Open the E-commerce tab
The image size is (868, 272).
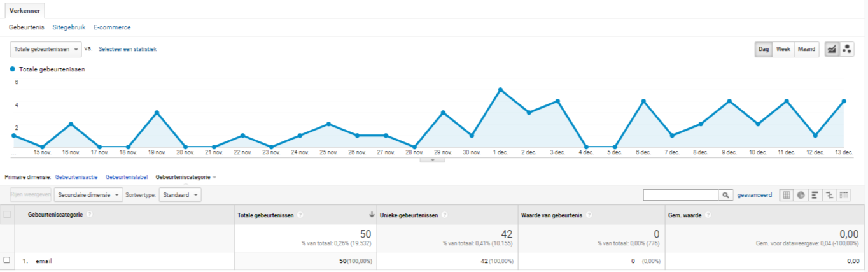click(x=112, y=27)
